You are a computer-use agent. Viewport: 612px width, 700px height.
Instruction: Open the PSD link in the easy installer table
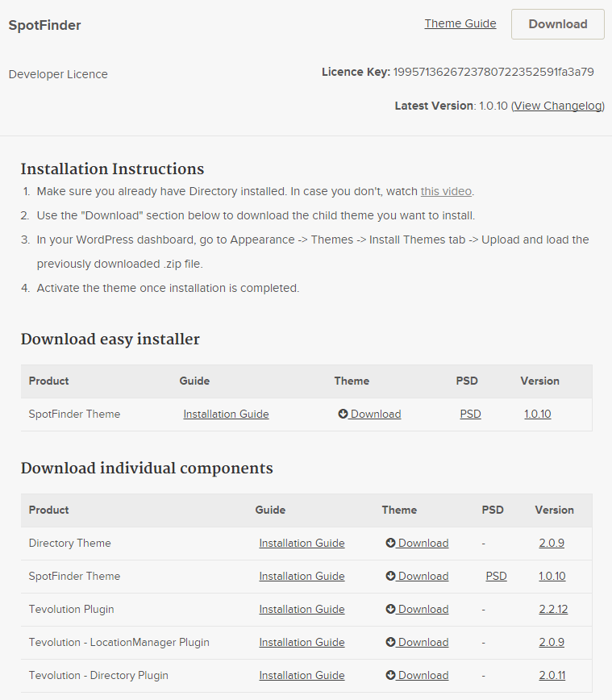pos(471,414)
